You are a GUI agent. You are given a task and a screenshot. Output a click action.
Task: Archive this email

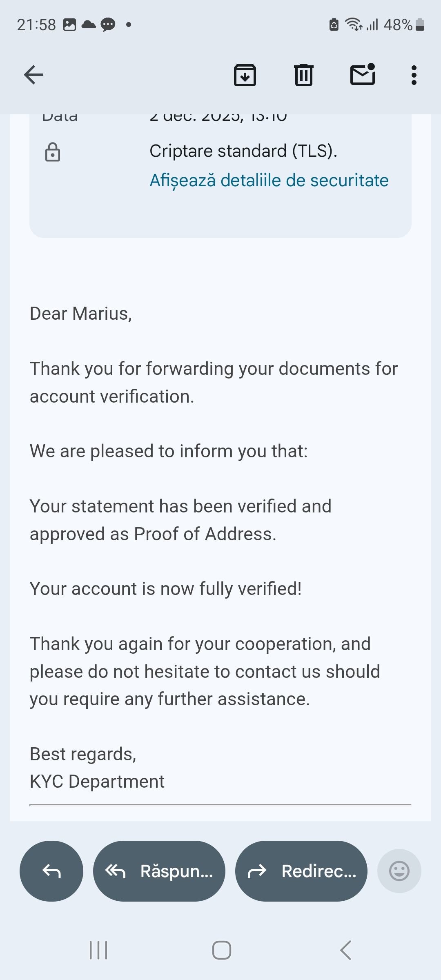click(245, 75)
